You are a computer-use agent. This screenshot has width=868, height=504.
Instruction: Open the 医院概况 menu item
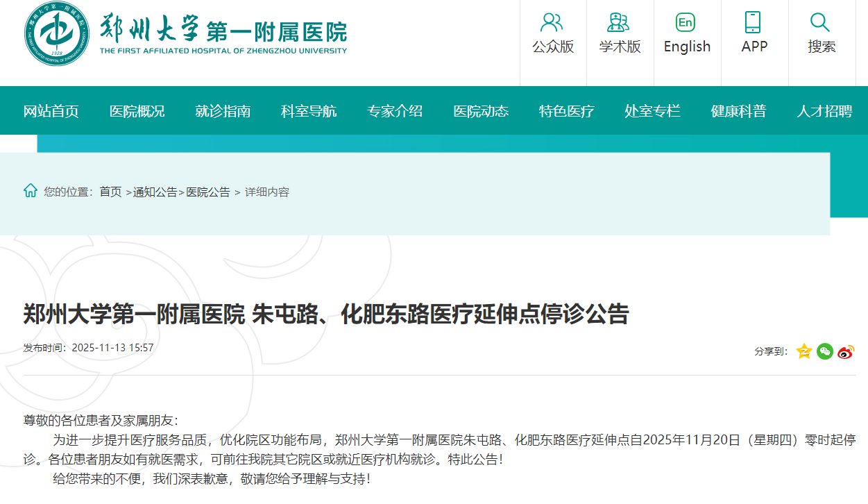137,111
